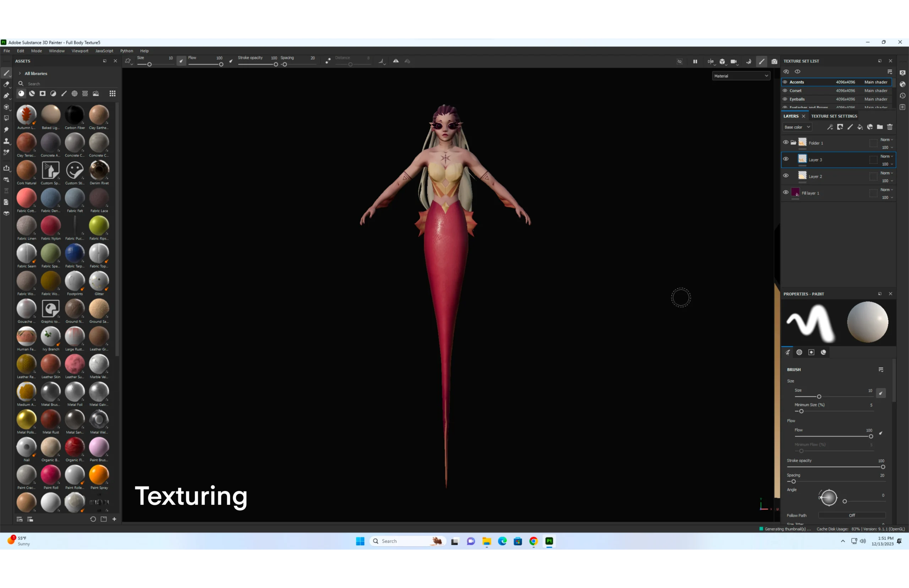The image size is (909, 588).
Task: Open opacity dropdown for Layer 2
Action: pos(888,181)
